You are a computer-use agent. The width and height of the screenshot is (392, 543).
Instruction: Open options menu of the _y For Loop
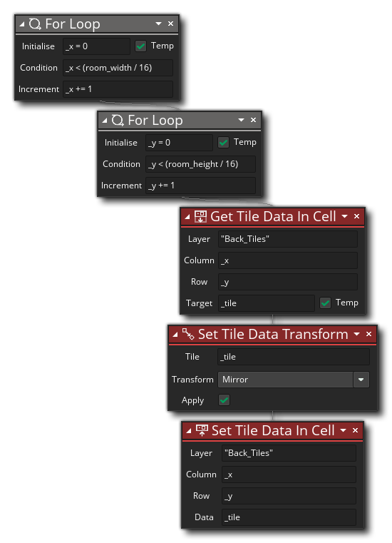(x=241, y=120)
